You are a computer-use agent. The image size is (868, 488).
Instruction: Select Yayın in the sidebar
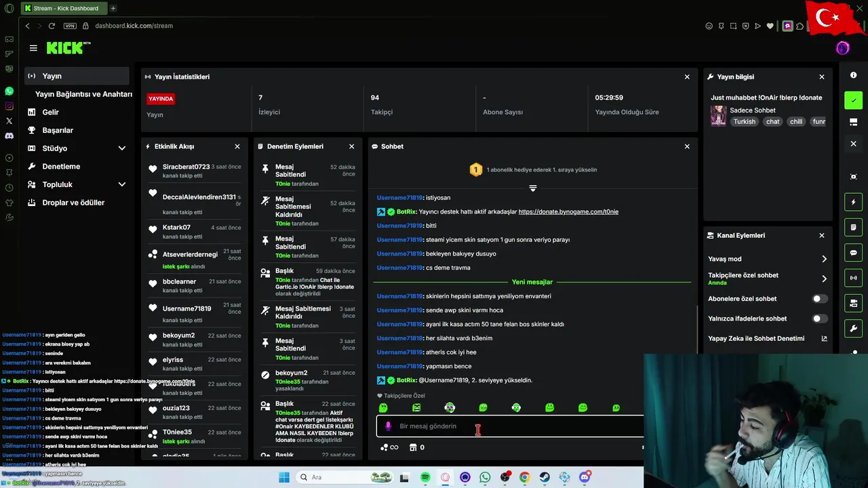click(x=77, y=76)
